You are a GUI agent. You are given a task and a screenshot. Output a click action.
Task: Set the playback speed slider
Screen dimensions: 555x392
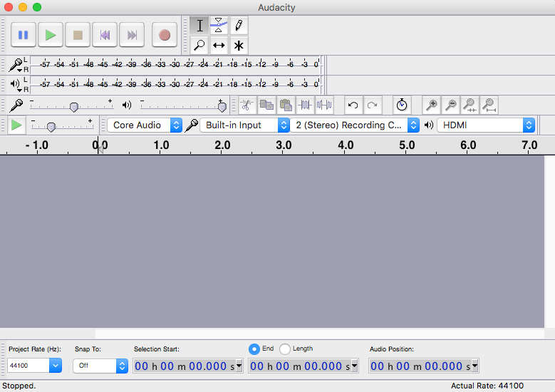point(51,127)
